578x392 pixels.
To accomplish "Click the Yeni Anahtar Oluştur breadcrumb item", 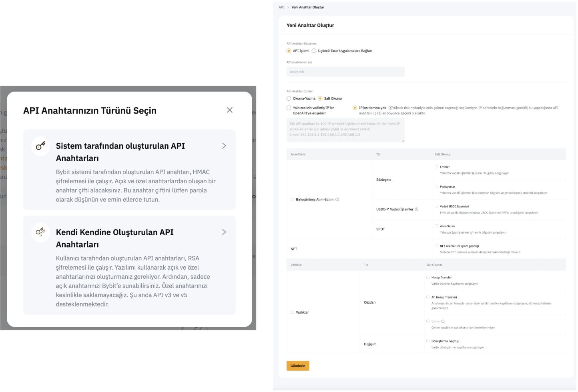I will pos(307,7).
